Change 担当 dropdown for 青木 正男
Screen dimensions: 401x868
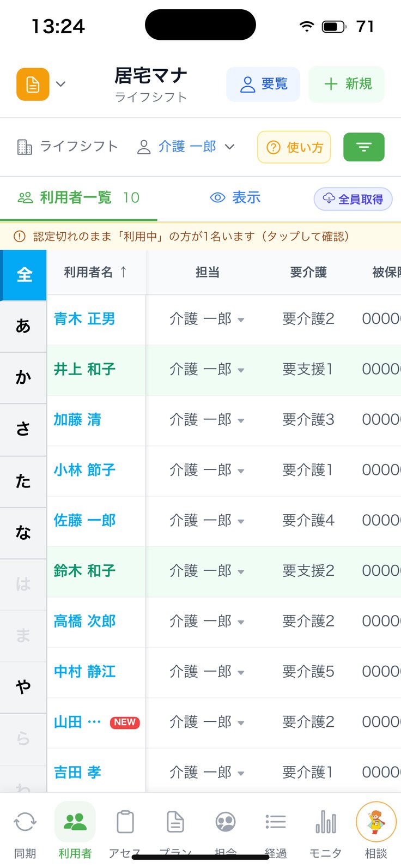[207, 319]
